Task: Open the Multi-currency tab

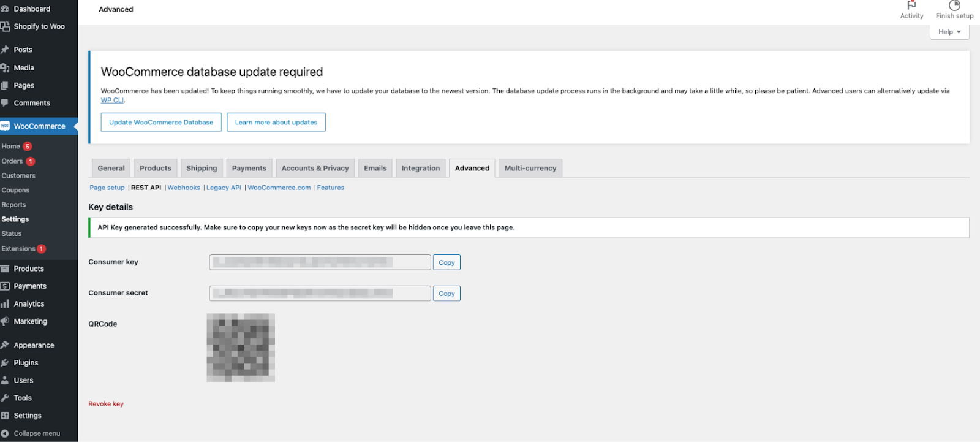Action: click(x=530, y=168)
